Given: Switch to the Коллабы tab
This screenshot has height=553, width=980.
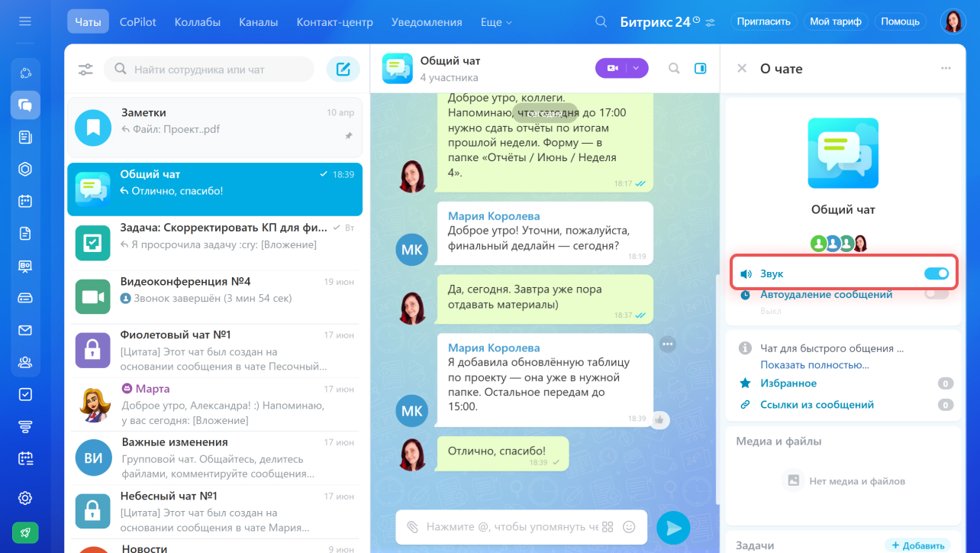Looking at the screenshot, I should point(197,22).
